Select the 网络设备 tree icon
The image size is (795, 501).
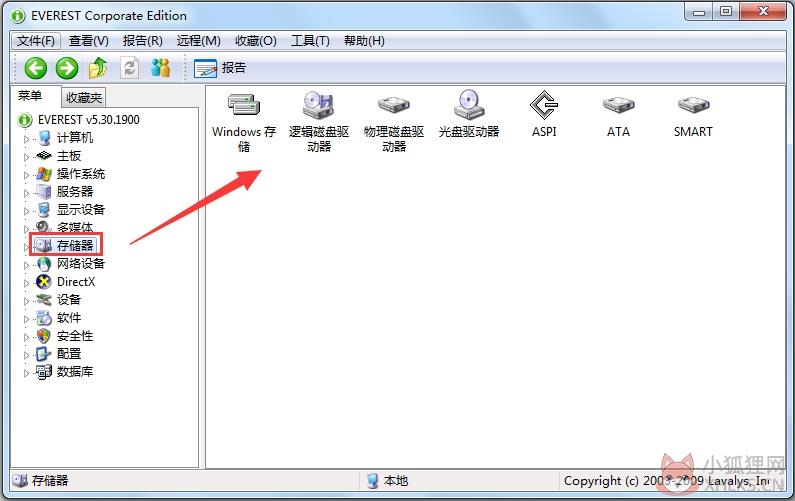tap(44, 264)
